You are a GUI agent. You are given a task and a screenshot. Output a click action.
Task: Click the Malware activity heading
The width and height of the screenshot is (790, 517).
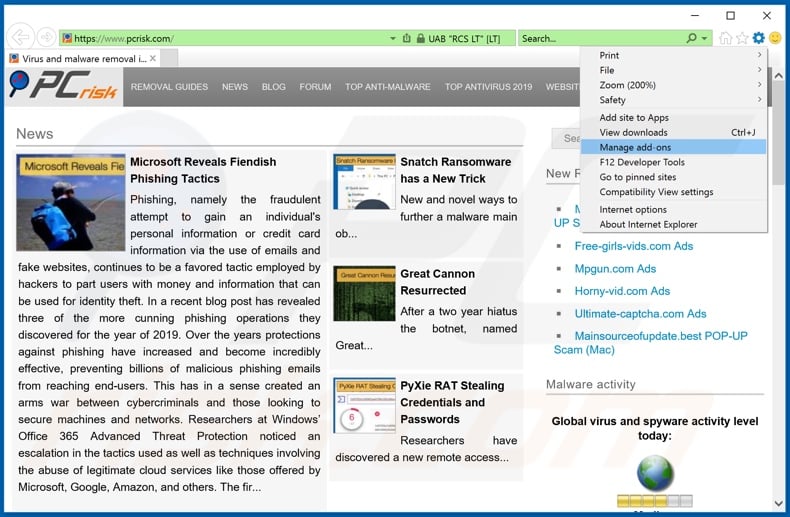point(590,384)
